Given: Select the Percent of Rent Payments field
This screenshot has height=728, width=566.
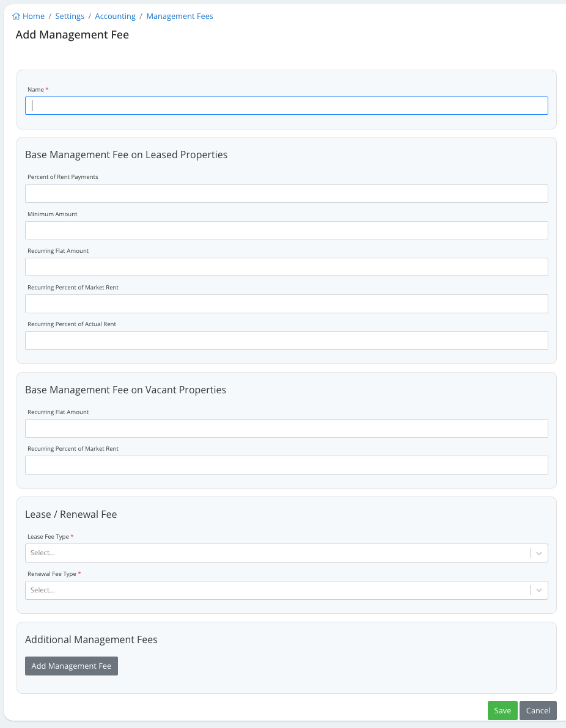Looking at the screenshot, I should 287,193.
